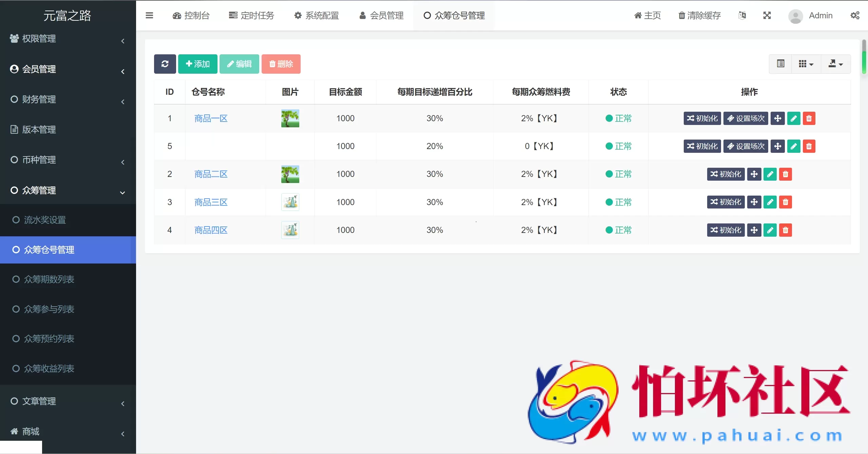Open the settings gear at top right
The width and height of the screenshot is (868, 454).
point(855,15)
